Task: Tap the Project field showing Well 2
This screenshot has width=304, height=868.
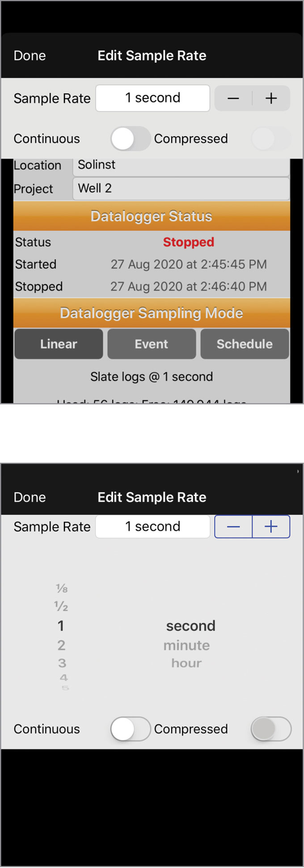Action: tap(181, 188)
